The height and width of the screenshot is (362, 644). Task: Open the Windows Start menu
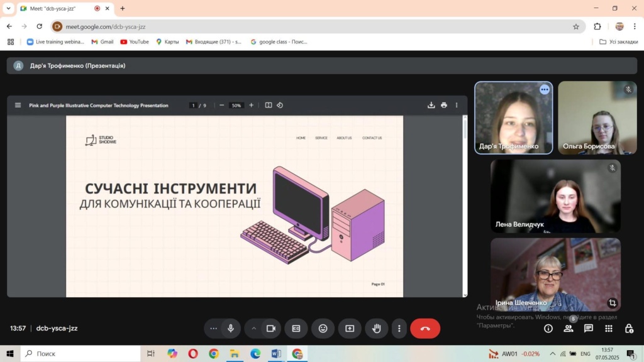pyautogui.click(x=10, y=353)
